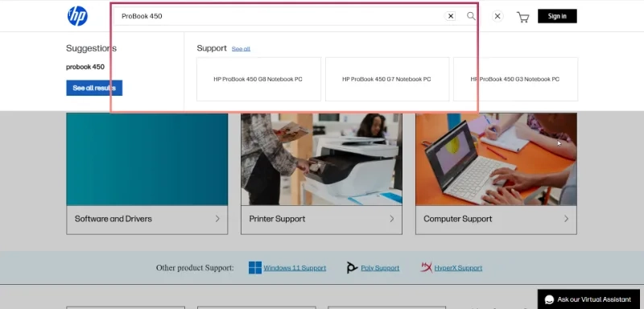Click See all results button
Viewport: 644px width, 309px height.
coord(94,88)
